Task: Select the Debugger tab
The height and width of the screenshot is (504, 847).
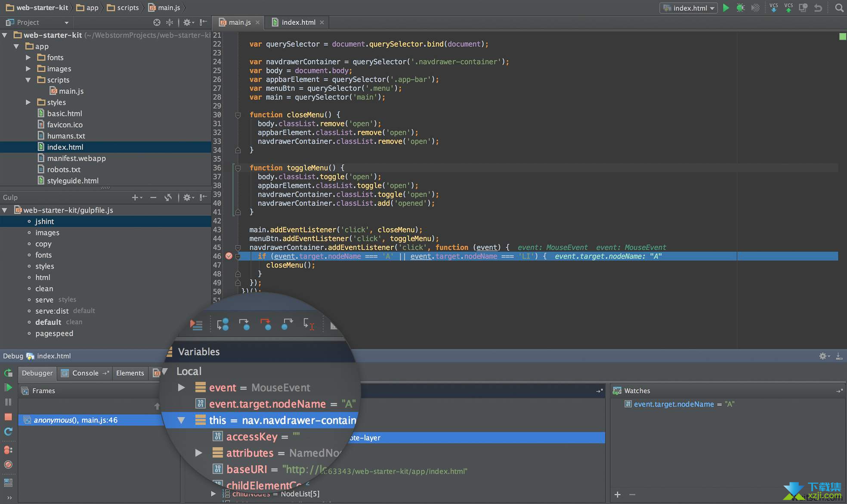Action: pyautogui.click(x=36, y=372)
